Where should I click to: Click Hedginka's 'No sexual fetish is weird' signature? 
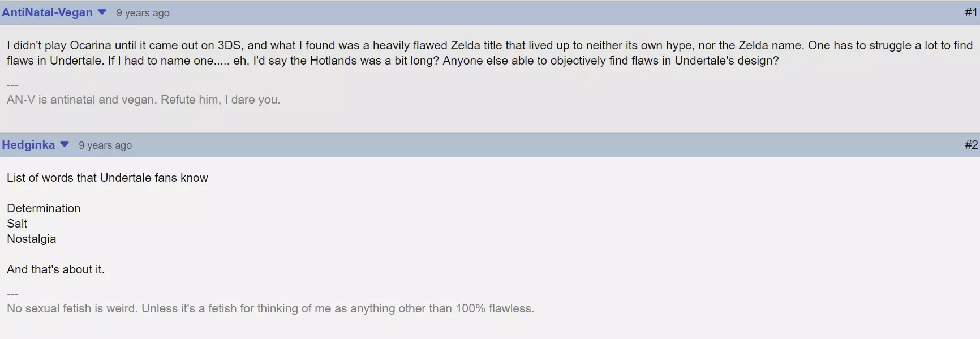click(x=270, y=308)
